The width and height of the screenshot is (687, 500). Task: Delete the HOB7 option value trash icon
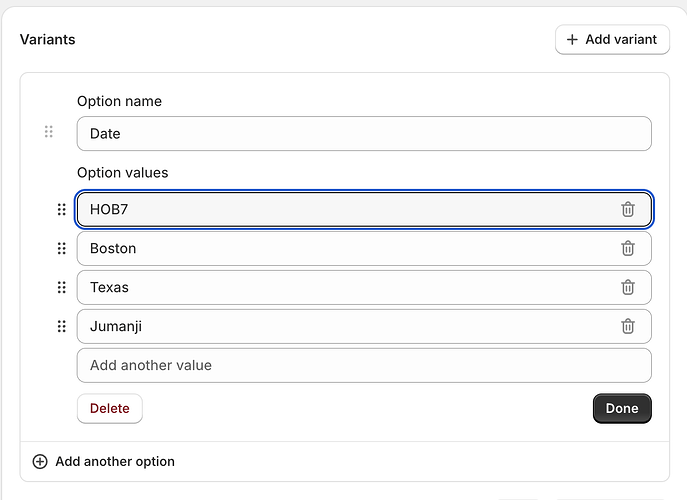pyautogui.click(x=628, y=209)
